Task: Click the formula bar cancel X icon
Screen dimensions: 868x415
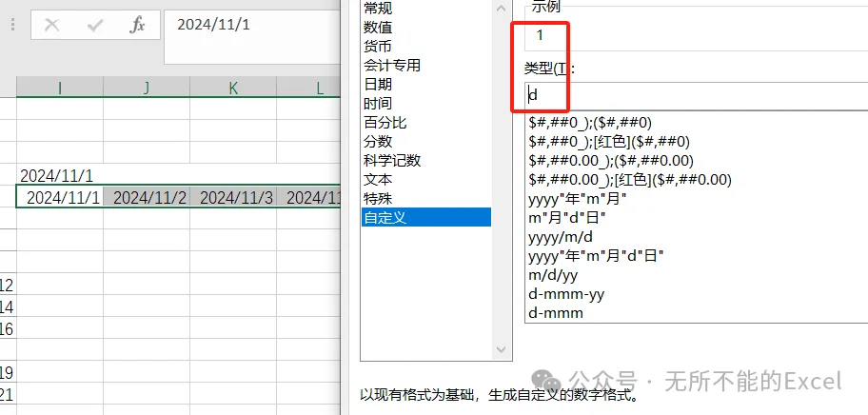Action: point(51,26)
